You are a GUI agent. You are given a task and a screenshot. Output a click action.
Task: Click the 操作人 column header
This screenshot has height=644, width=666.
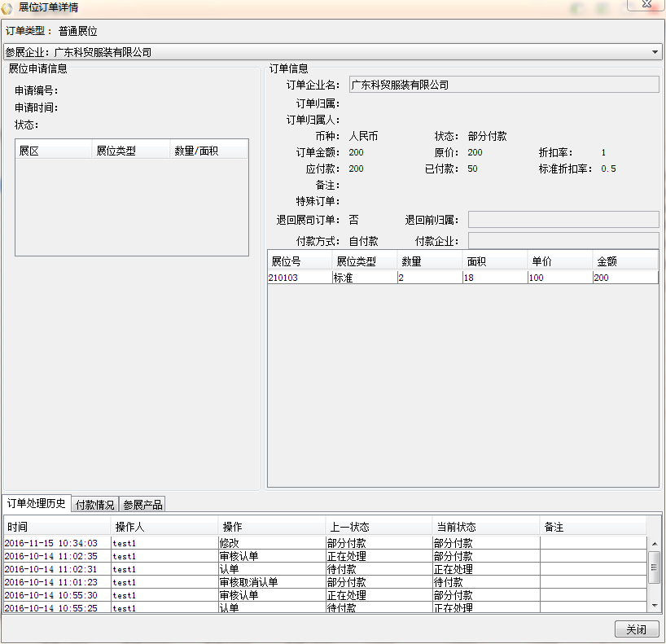tap(164, 527)
